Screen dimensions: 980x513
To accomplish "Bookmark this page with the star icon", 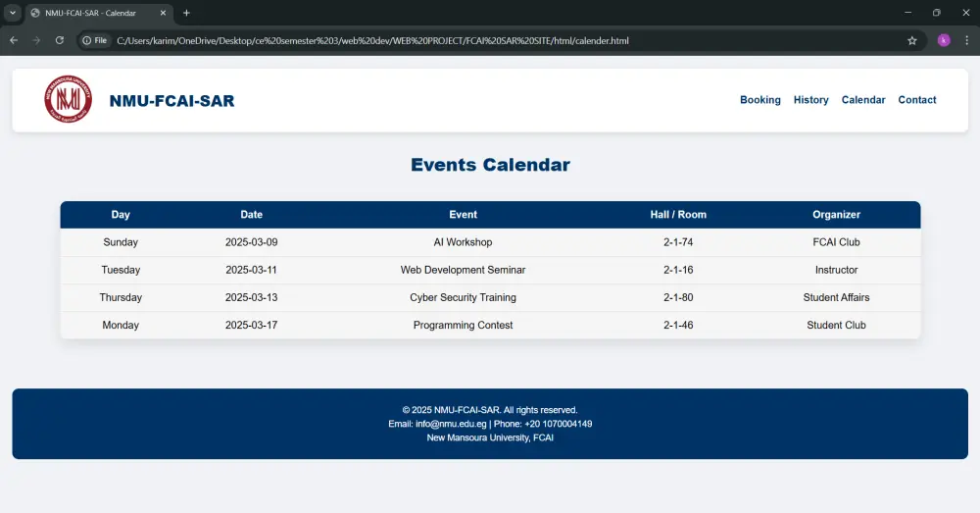I will tap(911, 40).
